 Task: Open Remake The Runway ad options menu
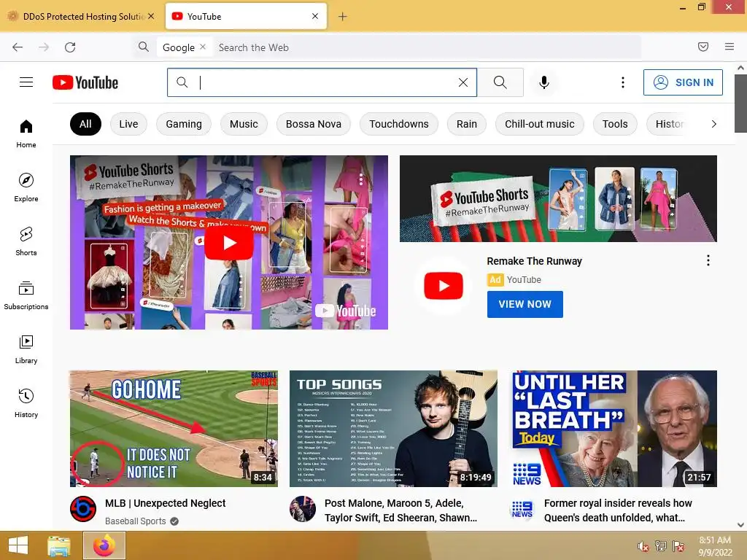[x=708, y=260]
